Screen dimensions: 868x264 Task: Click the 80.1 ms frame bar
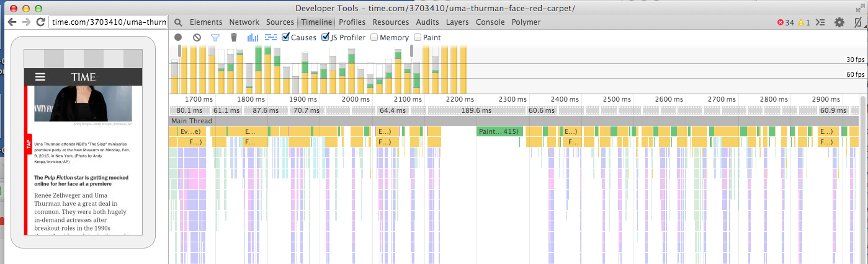pos(190,110)
